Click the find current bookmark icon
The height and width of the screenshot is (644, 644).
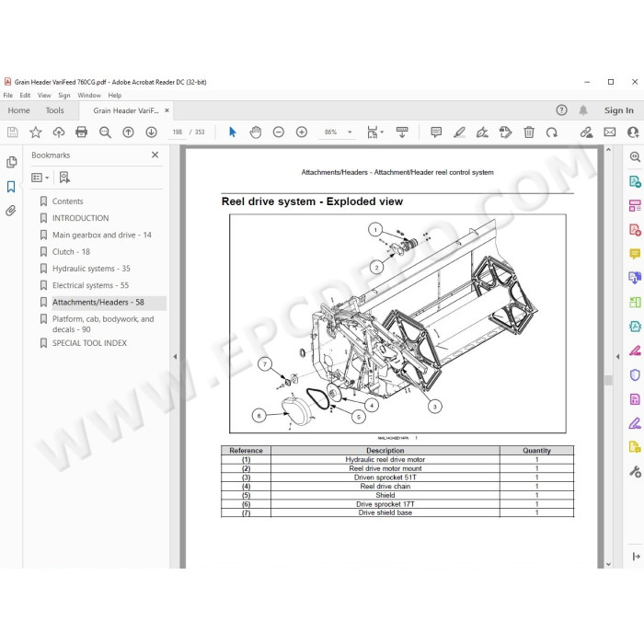click(64, 178)
